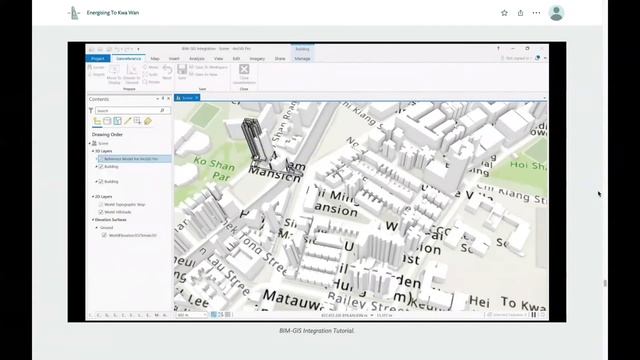Click the Import button in ribbon

[x=96, y=74]
